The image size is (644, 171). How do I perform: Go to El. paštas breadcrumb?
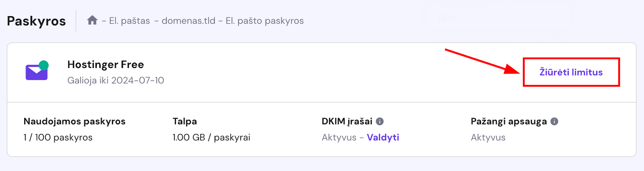[x=129, y=21]
